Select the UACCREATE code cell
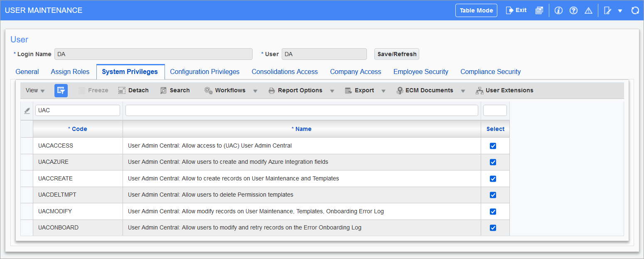This screenshot has height=259, width=644. tap(78, 179)
